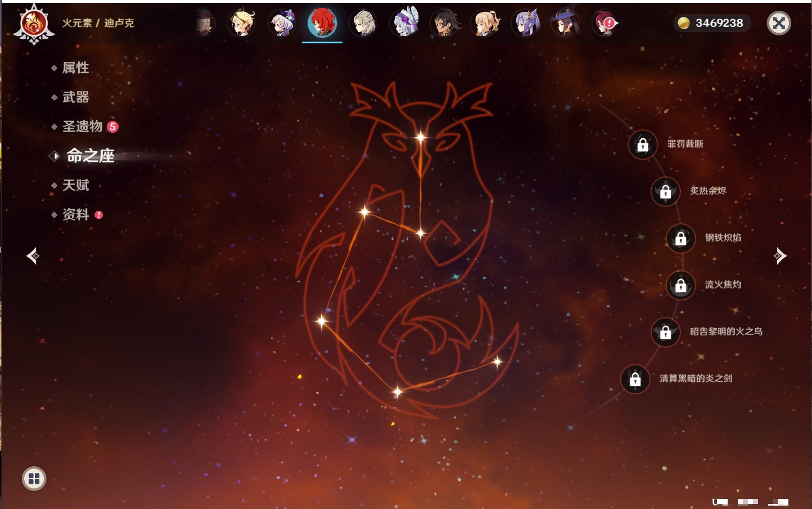The width and height of the screenshot is (812, 509).
Task: Open the 炙热余烬 locked constellation node
Action: (665, 192)
